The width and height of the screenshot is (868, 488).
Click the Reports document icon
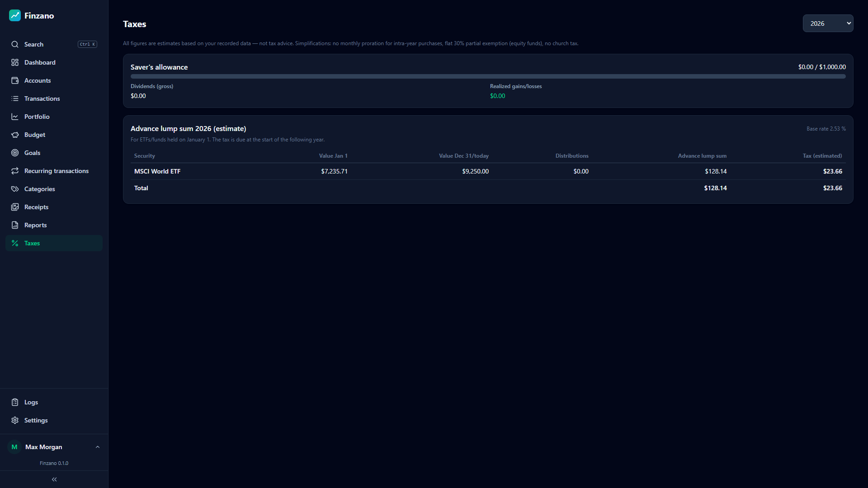[x=15, y=225]
